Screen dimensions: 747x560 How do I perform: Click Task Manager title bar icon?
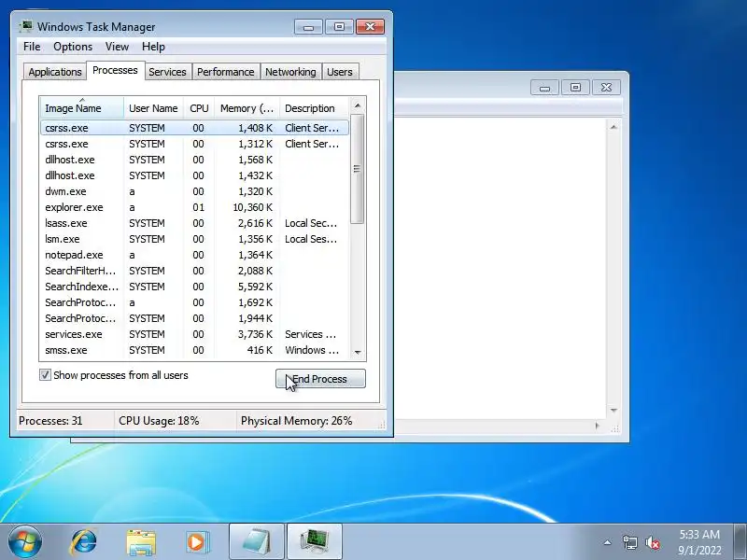click(x=26, y=27)
